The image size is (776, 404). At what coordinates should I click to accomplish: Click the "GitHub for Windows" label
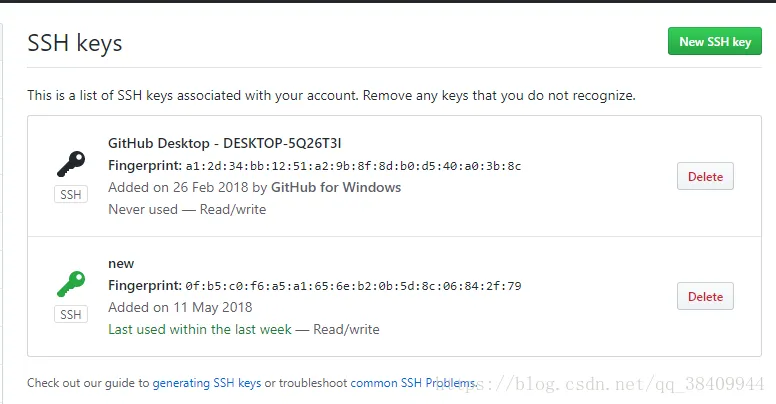336,187
